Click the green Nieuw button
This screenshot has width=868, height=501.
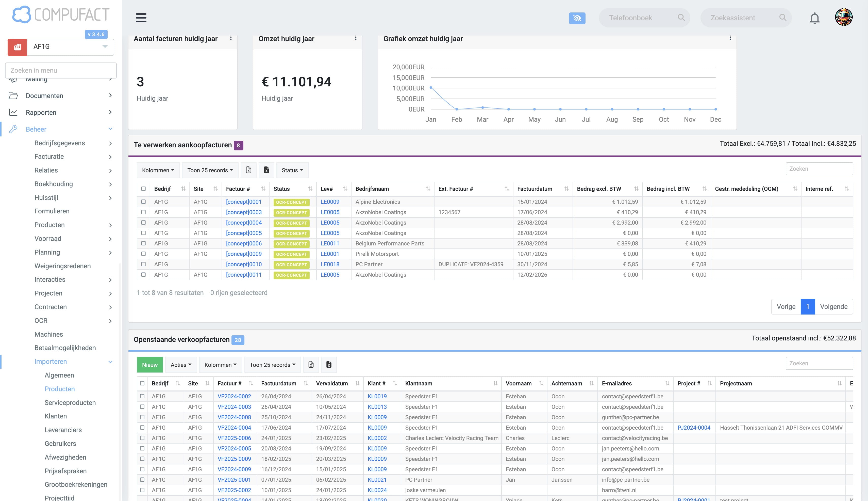click(150, 364)
